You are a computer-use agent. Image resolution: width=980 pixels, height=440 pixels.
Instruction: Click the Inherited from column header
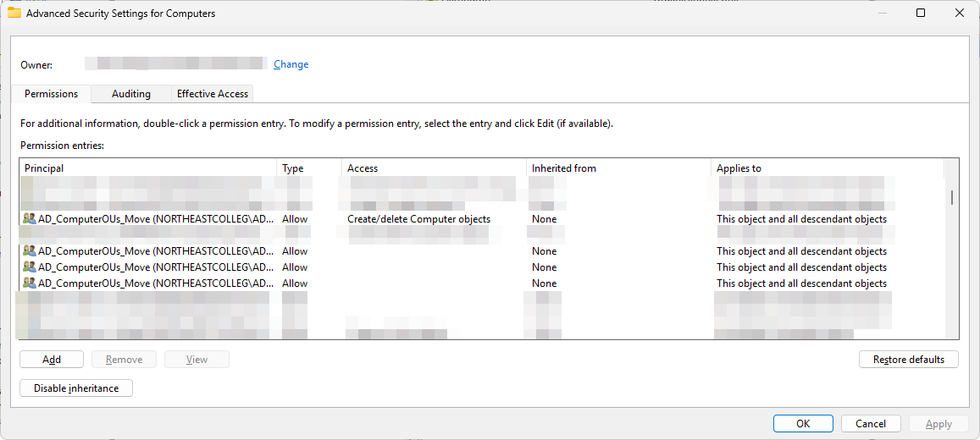click(618, 168)
